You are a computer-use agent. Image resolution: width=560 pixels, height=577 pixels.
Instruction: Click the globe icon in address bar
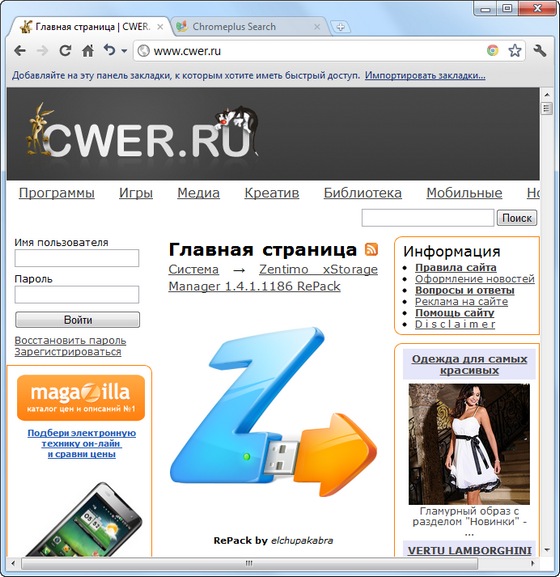143,51
